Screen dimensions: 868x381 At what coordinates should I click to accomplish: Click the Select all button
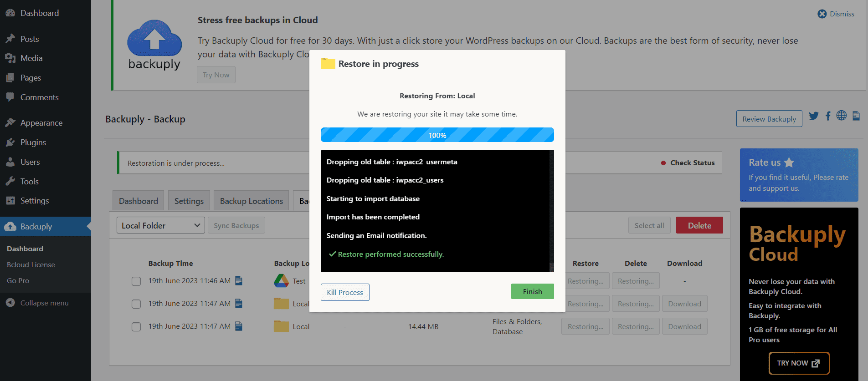pos(649,225)
